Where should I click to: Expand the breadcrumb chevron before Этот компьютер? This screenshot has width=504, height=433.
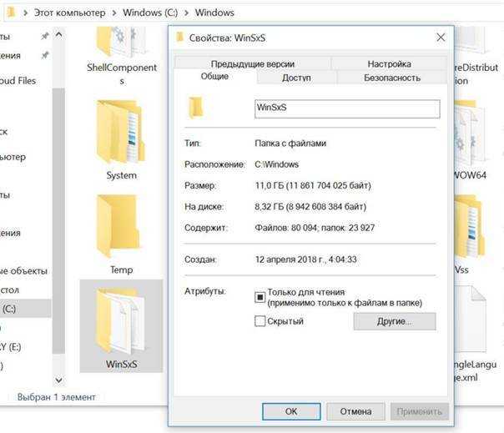click(x=25, y=13)
